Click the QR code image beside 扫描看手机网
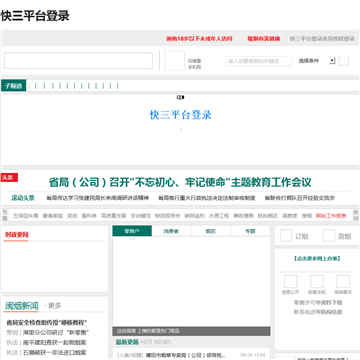 pos(174,60)
